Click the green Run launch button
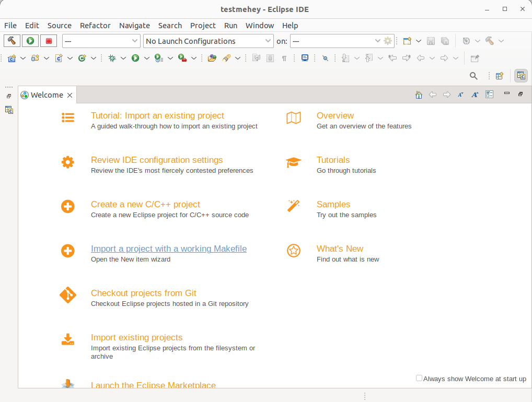This screenshot has height=402, width=532. point(30,41)
